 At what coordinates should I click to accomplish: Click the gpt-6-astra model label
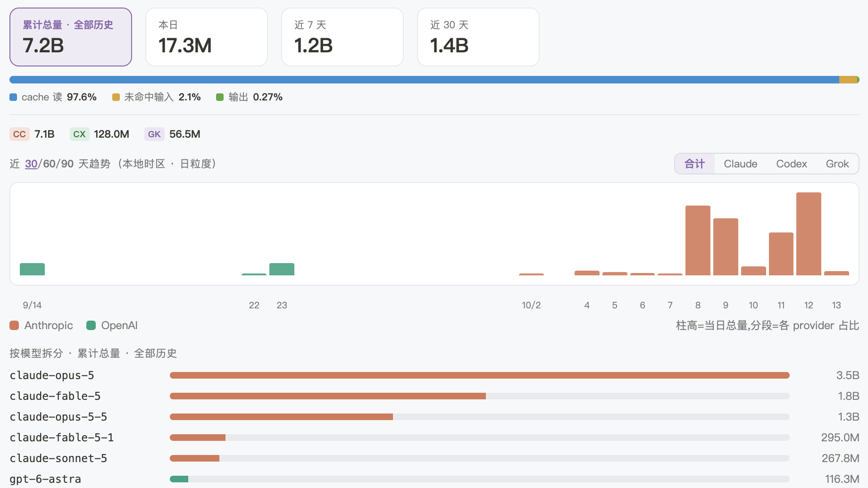[x=45, y=479]
